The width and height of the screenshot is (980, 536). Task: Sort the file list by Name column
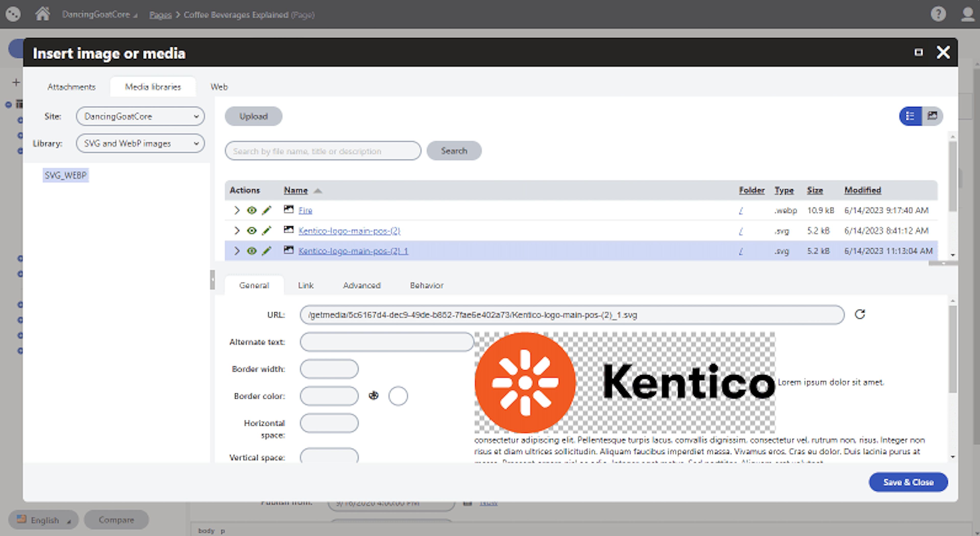296,190
